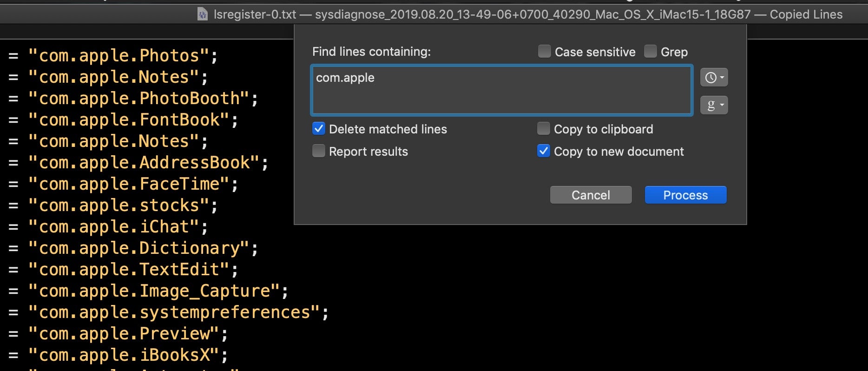Image resolution: width=868 pixels, height=371 pixels.
Task: Click the com.apple.FontBook text line
Action: point(133,120)
